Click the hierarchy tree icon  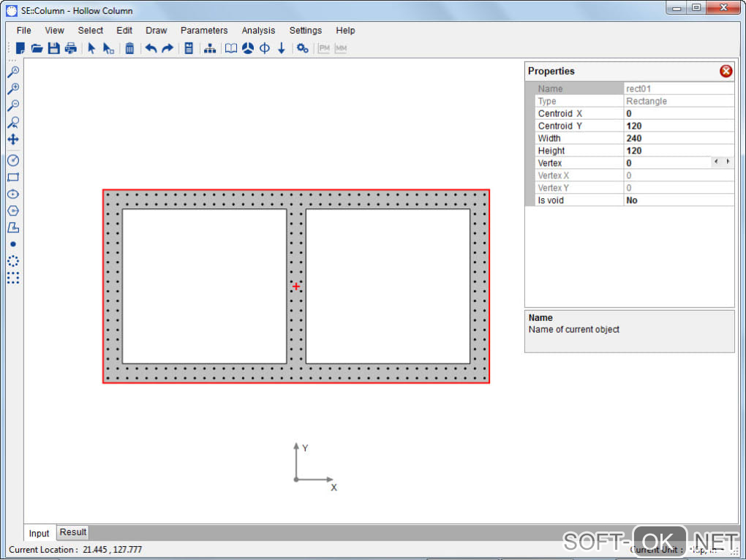(x=210, y=48)
